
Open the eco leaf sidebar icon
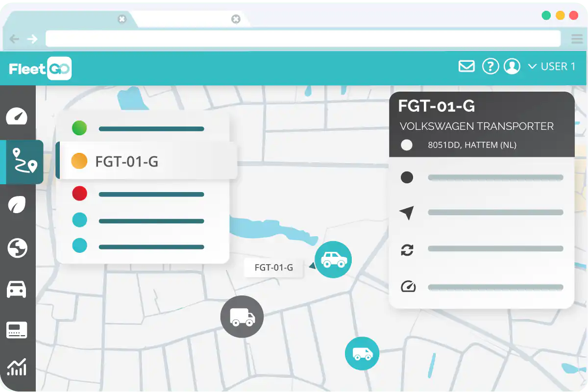[17, 205]
